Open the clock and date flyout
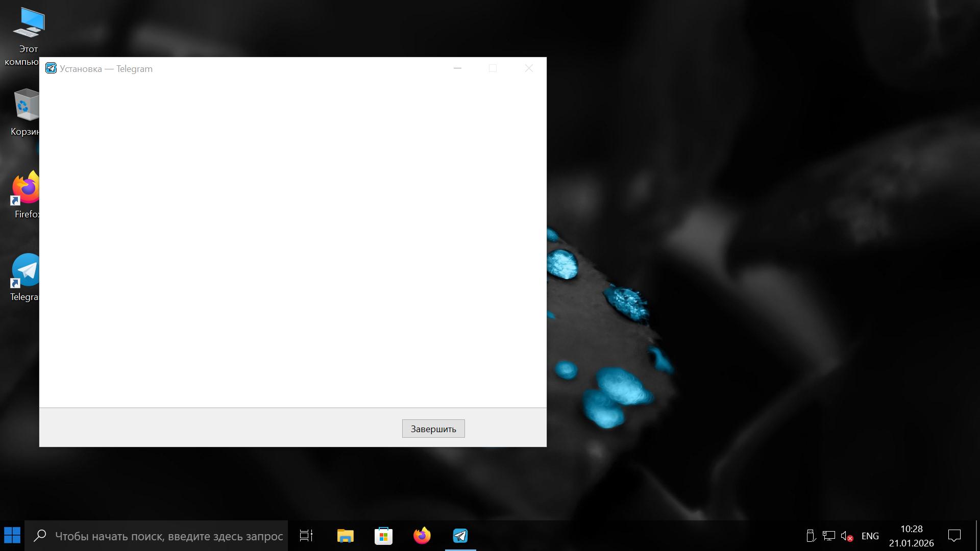Screen dimensions: 980x551 click(911, 536)
